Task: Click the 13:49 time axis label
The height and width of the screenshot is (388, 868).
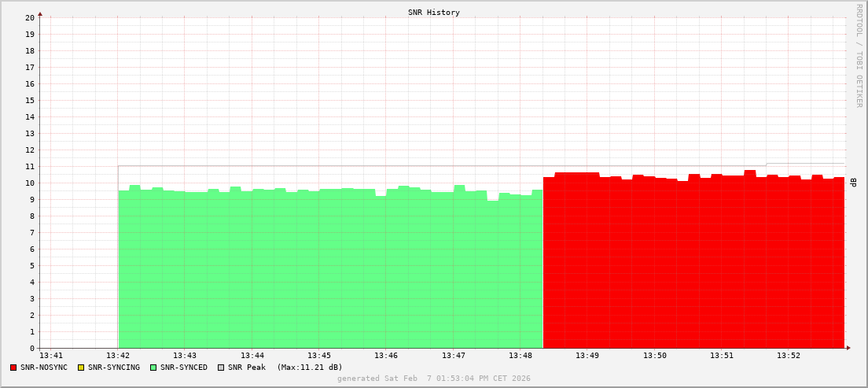Action: pos(587,356)
